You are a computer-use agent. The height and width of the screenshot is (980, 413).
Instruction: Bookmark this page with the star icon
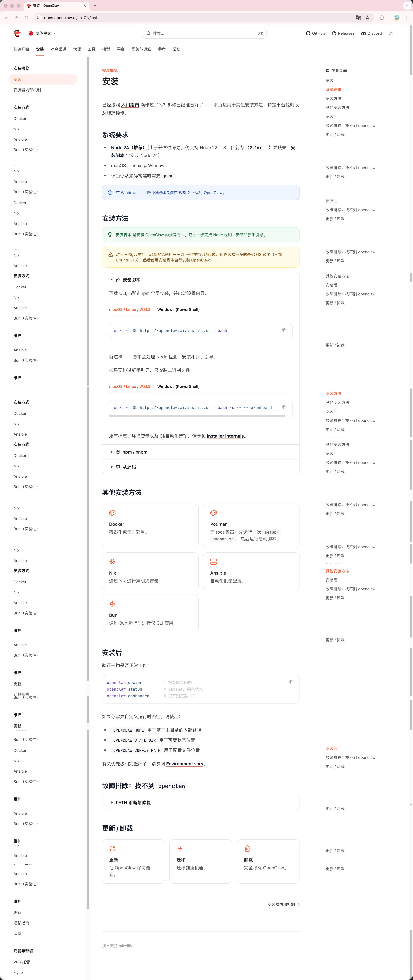coord(367,18)
